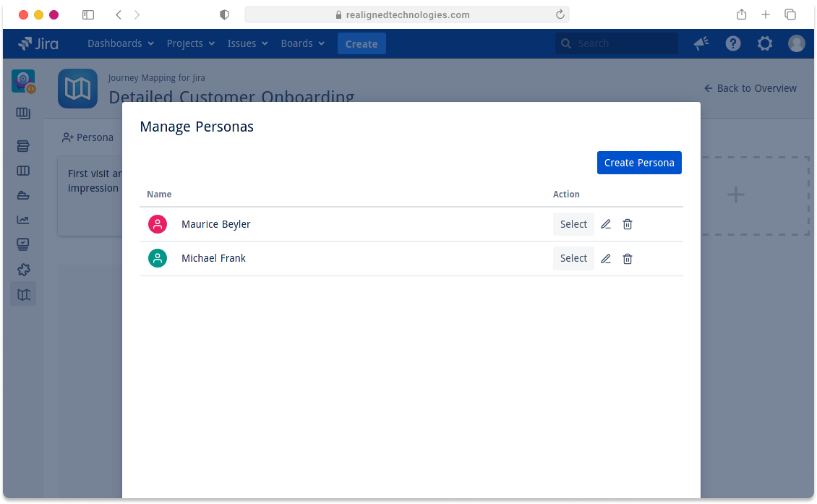Open the user profile avatar menu

pos(797,43)
